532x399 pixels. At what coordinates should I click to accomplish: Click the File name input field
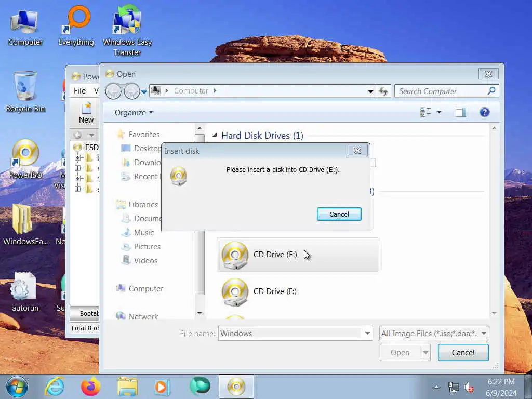(x=290, y=334)
